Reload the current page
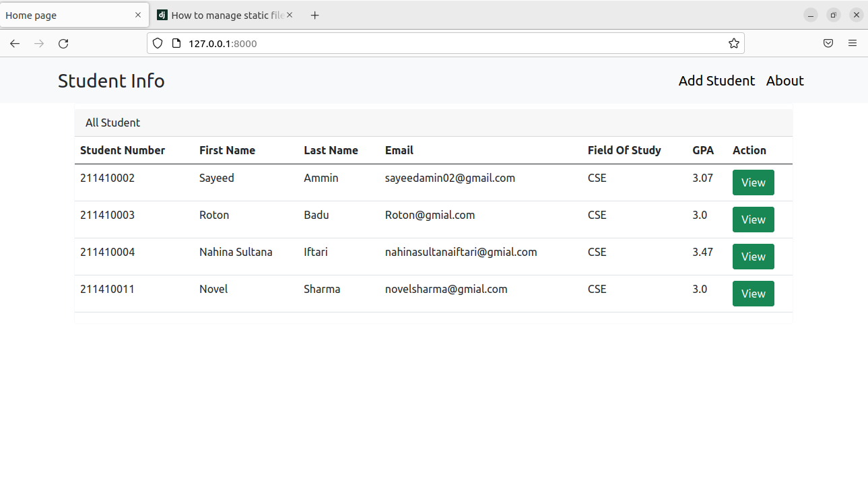This screenshot has width=868, height=497. 63,43
